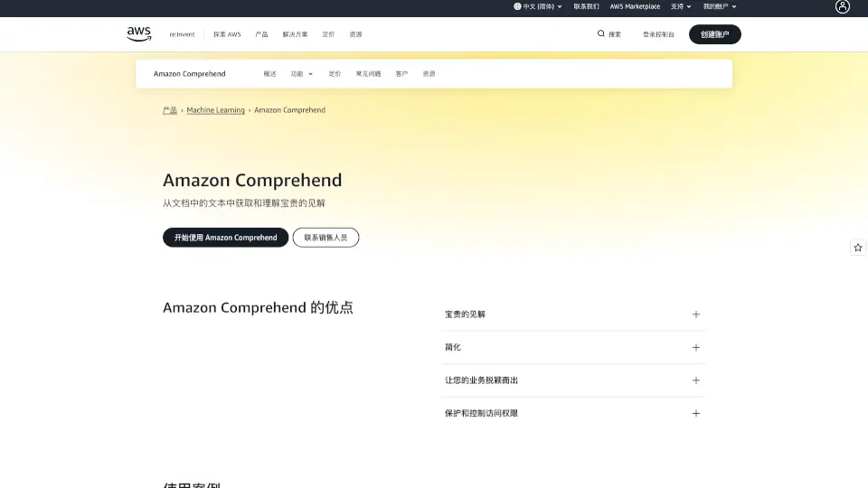The image size is (868, 488).
Task: Click the 联系我们 link
Action: click(586, 6)
